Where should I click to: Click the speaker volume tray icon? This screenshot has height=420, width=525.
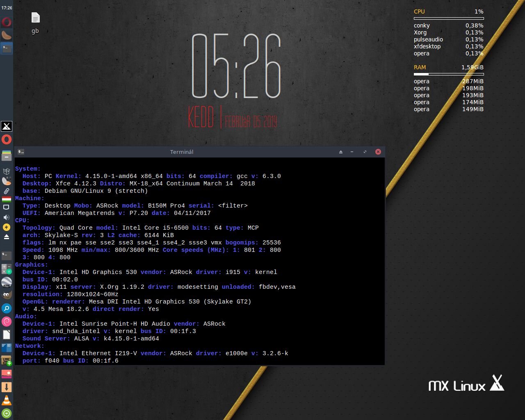7,217
